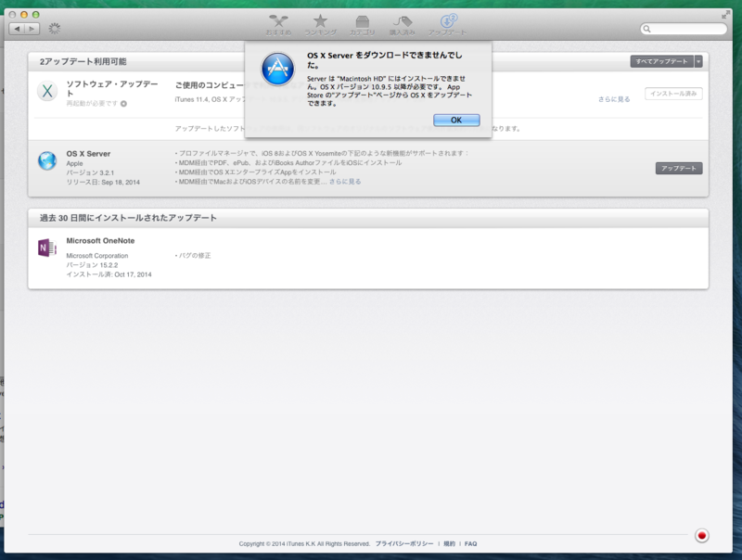The height and width of the screenshot is (560, 742).
Task: Click Microsoft Corporation developer text
Action: pyautogui.click(x=97, y=255)
